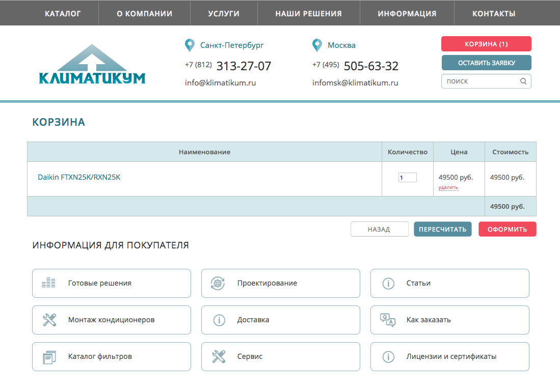Image resolution: width=560 pixels, height=392 pixels.
Task: Open the Наши решения menu item
Action: tap(308, 14)
